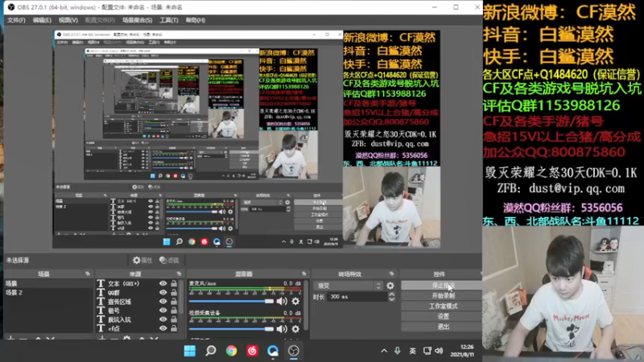Hide the 脱坑入坑 source eye
This screenshot has height=362, width=644.
pyautogui.click(x=163, y=319)
